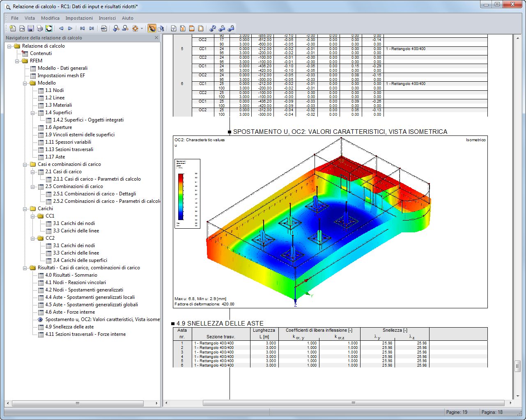
Task: Select 4.1 Nodi - Reazioni vincolari item
Action: click(76, 282)
